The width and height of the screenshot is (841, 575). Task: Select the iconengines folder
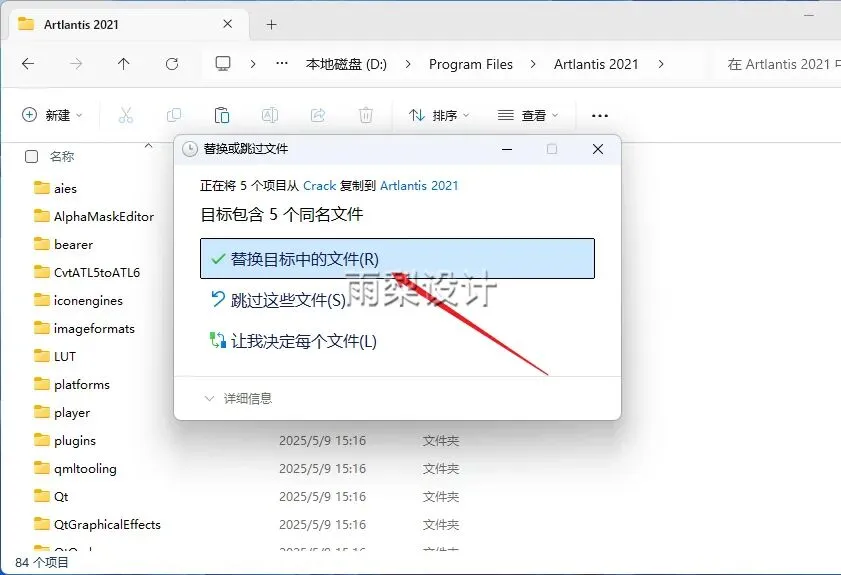(78, 300)
